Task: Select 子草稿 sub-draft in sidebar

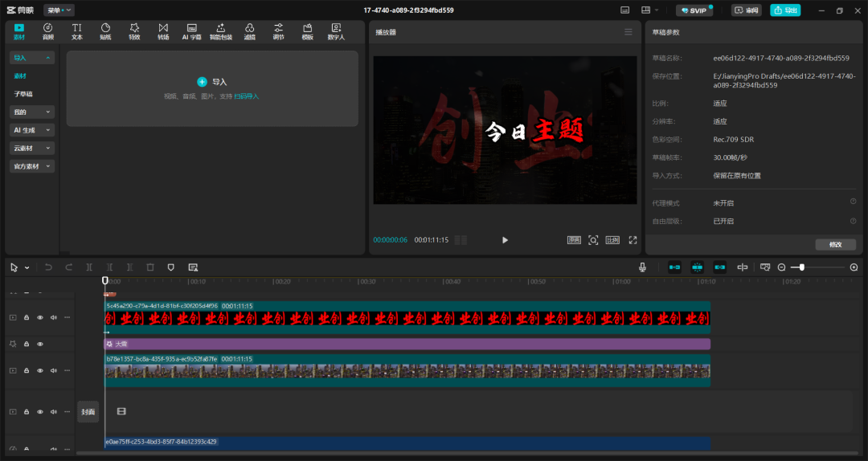Action: click(x=23, y=94)
